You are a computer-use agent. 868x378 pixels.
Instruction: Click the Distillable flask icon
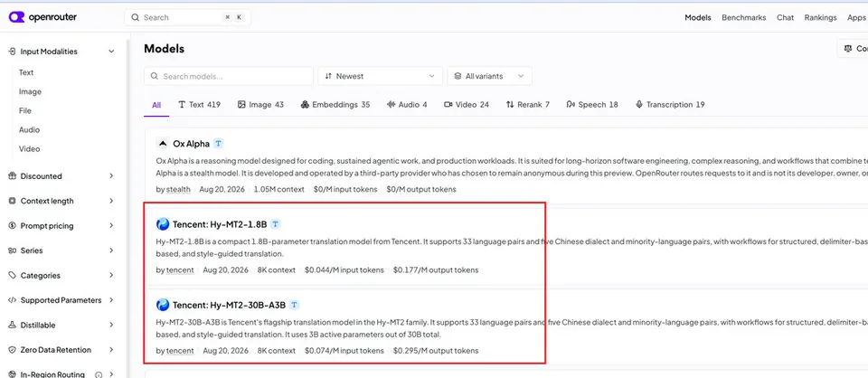point(12,325)
